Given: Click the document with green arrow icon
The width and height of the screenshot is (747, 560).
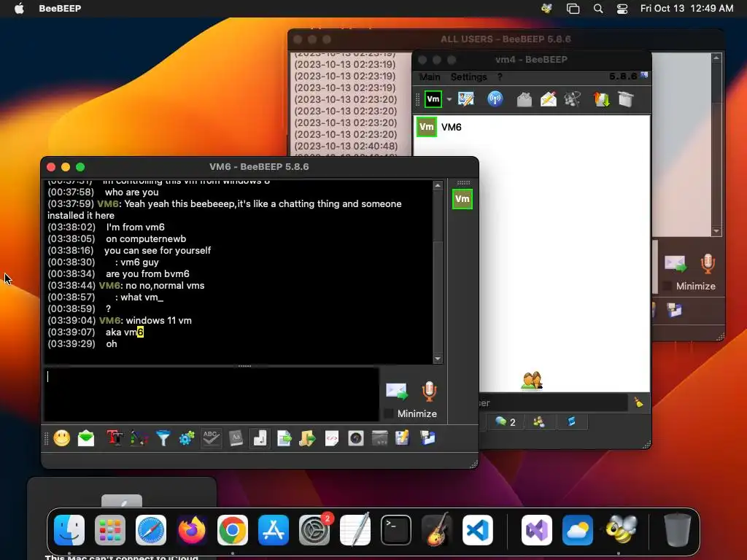Looking at the screenshot, I should [x=284, y=438].
